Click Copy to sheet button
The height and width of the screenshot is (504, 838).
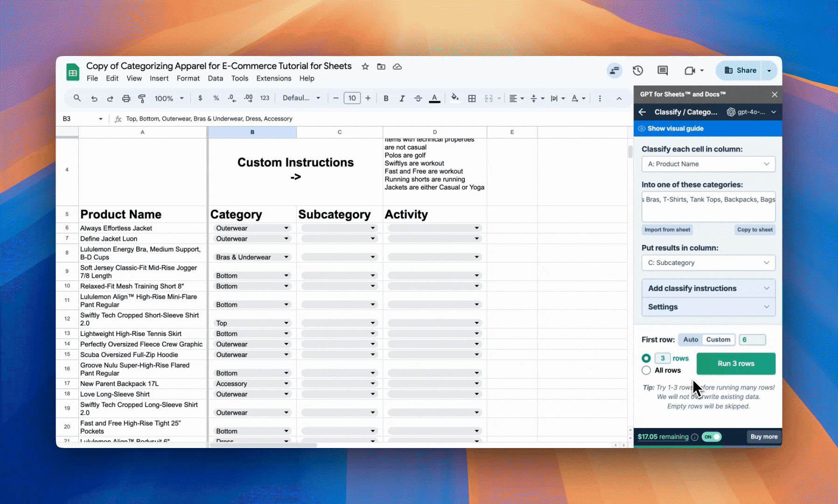point(755,230)
